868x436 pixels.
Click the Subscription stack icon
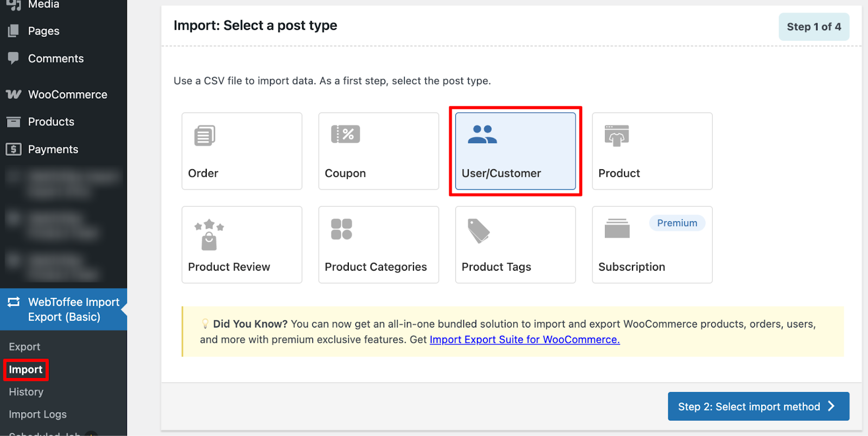(617, 228)
